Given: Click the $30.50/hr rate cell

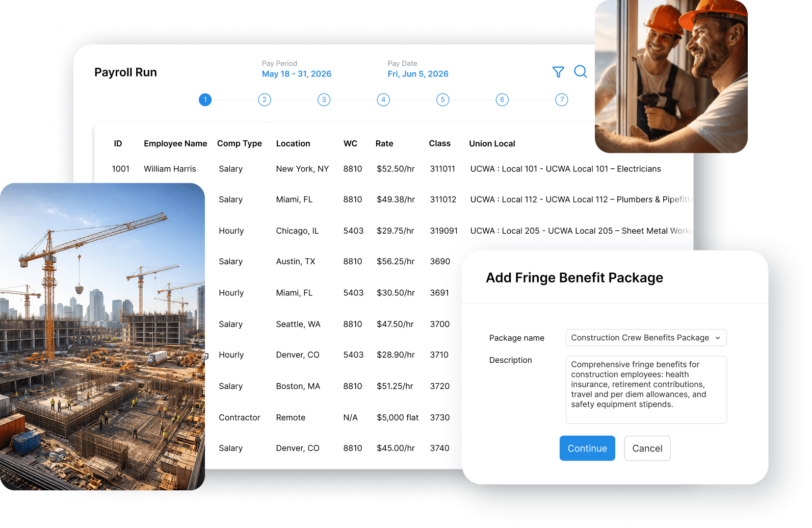Looking at the screenshot, I should click(396, 293).
